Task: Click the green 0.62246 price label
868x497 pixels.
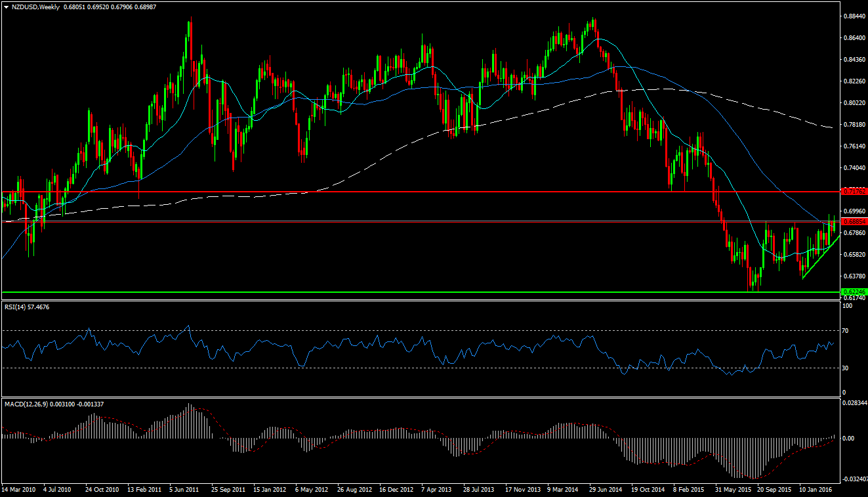Action: pos(854,292)
